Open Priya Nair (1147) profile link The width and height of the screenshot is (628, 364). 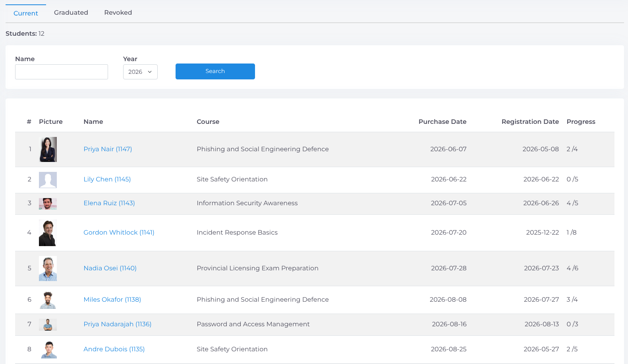108,149
